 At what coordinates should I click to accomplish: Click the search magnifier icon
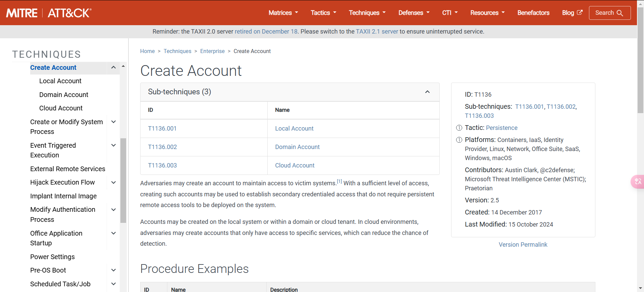tap(620, 13)
